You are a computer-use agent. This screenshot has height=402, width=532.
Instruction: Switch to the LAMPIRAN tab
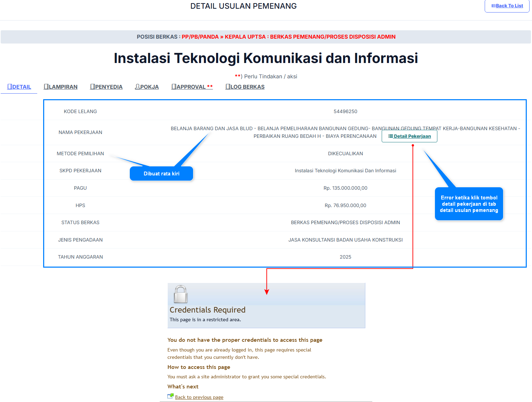point(61,87)
